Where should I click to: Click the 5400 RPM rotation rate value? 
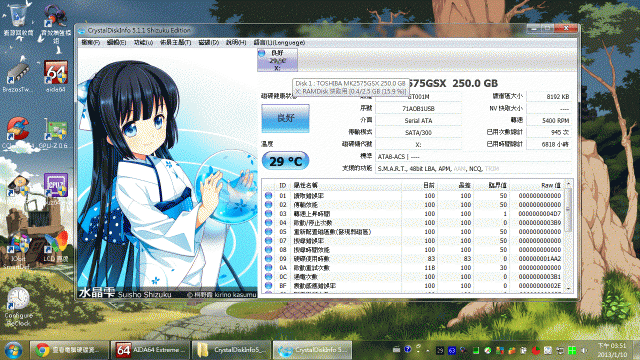click(x=549, y=120)
